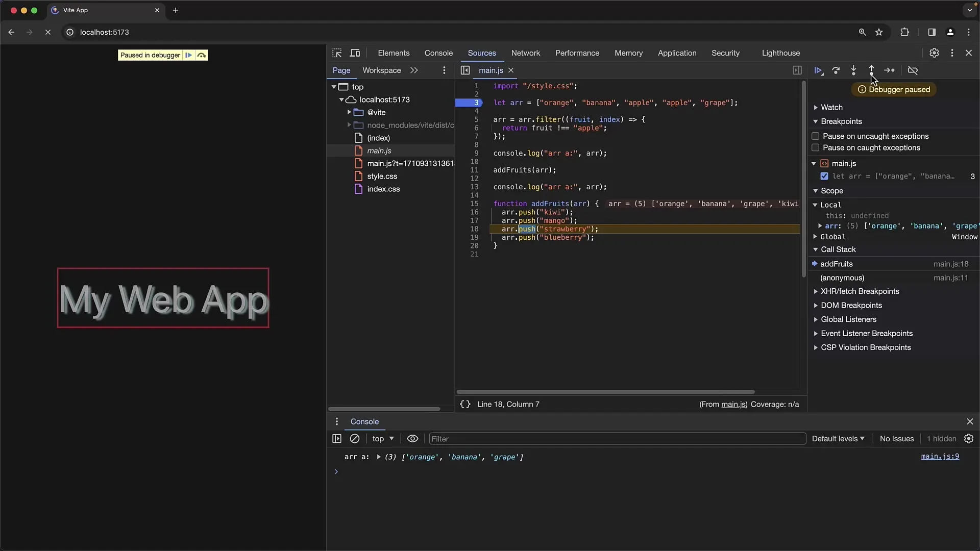
Task: Click step over icon in paused overlay
Action: 202,55
